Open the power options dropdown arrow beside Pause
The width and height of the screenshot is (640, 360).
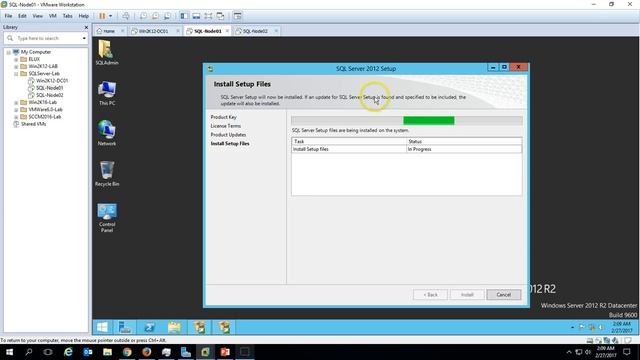pos(110,16)
